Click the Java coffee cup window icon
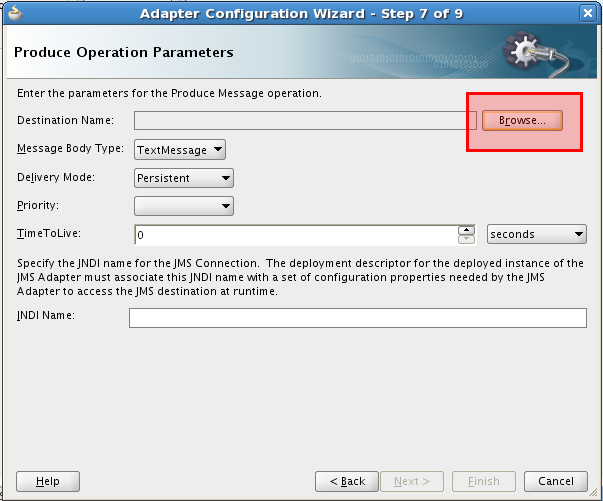The image size is (603, 501). coord(15,13)
